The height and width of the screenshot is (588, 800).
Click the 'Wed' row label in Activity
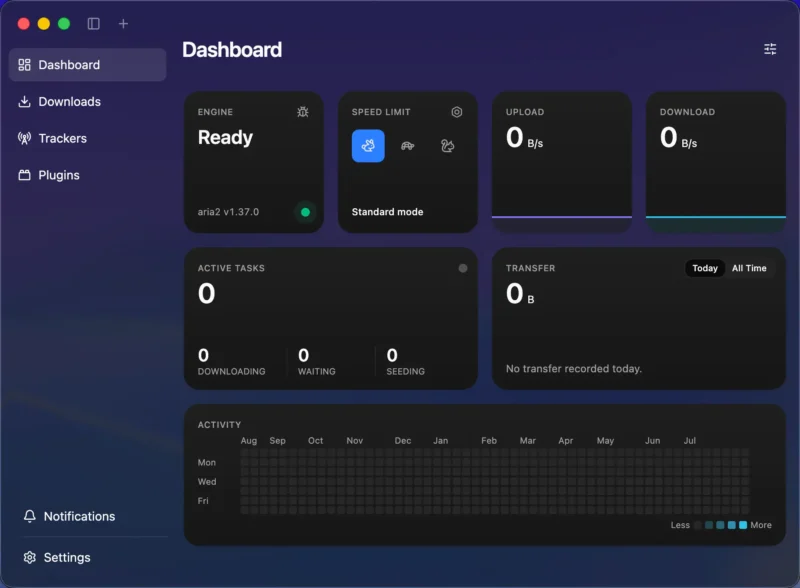(207, 482)
